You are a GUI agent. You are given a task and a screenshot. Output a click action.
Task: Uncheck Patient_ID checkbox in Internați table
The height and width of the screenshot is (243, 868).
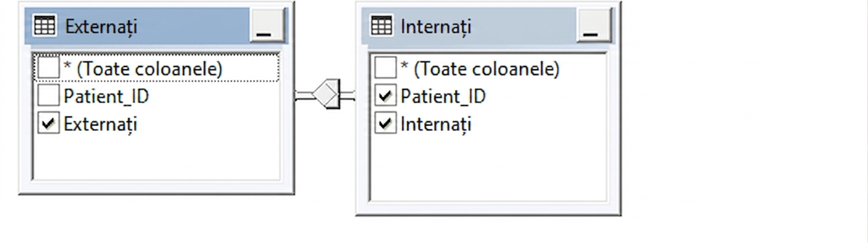pos(385,96)
